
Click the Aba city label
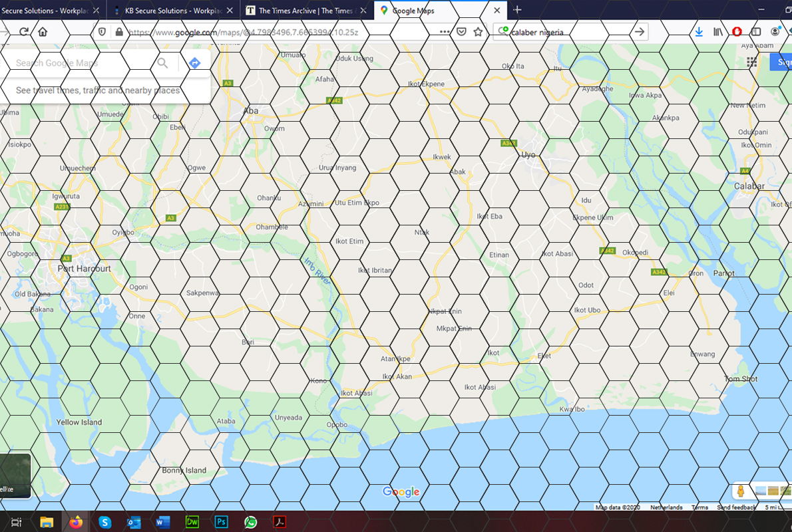pos(250,110)
